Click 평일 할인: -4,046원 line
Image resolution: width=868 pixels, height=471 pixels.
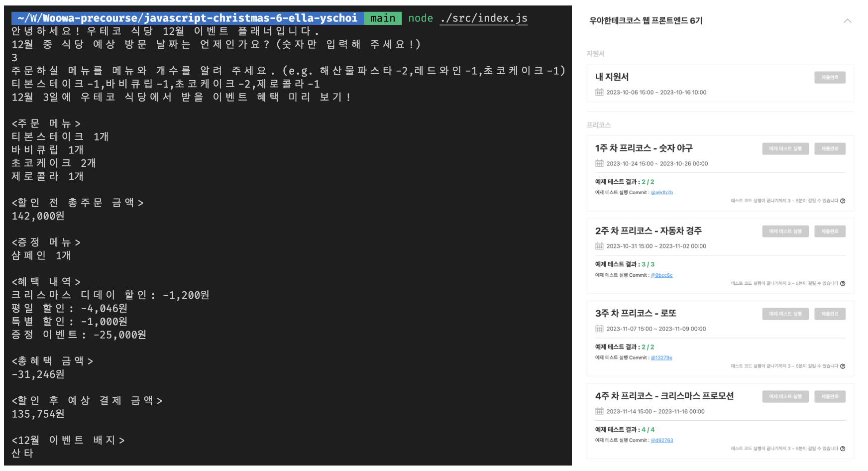[x=69, y=309]
